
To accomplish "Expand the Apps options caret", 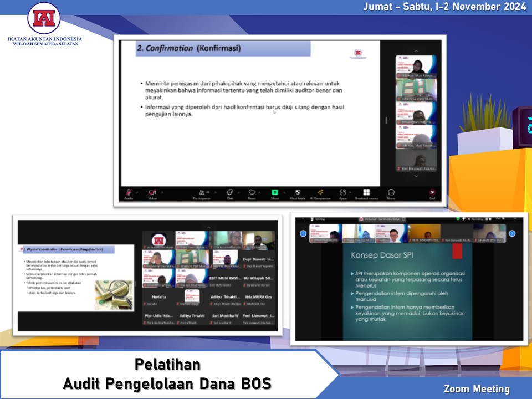I will (x=350, y=192).
